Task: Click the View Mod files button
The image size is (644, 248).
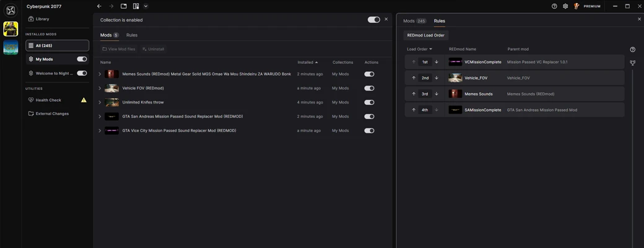Action: [119, 49]
